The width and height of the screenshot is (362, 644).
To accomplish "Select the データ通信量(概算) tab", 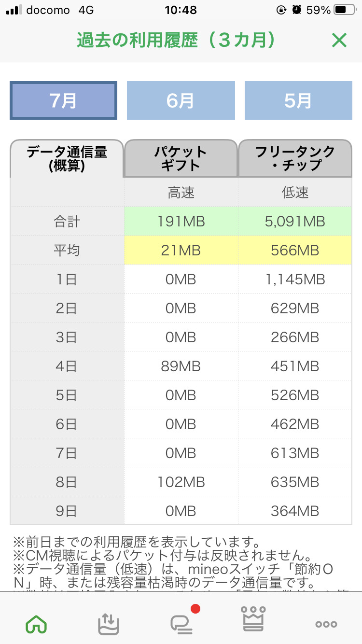I will point(67,158).
